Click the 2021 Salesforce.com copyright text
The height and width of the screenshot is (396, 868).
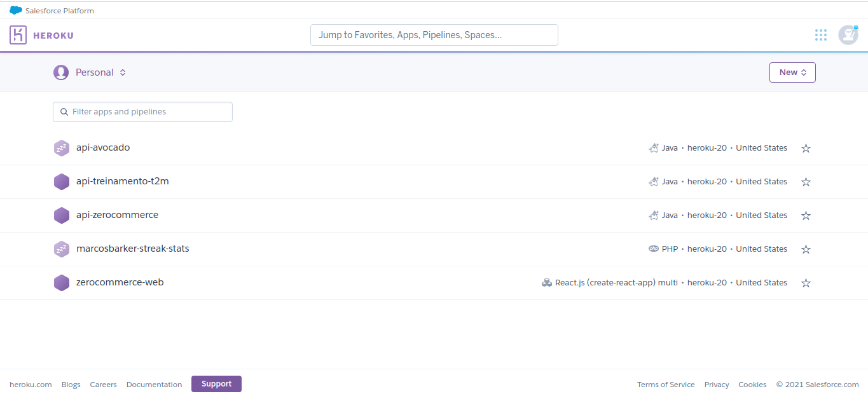click(818, 385)
